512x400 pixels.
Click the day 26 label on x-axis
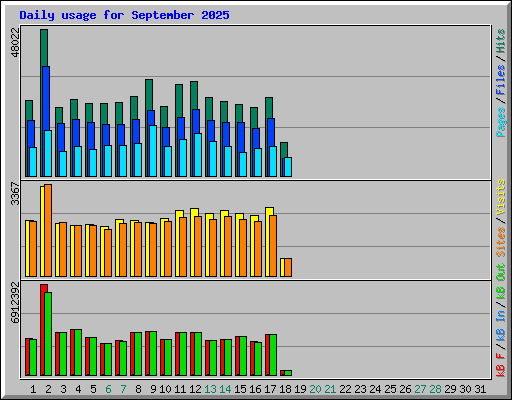pos(405,389)
